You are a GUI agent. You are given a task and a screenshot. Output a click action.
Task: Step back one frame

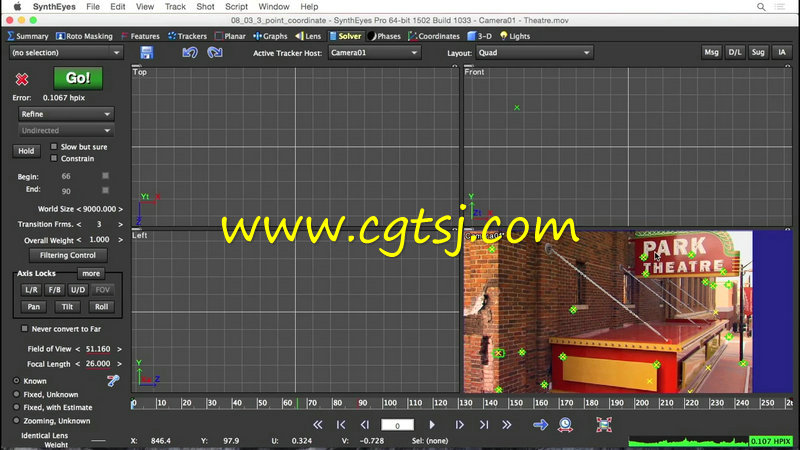click(364, 424)
